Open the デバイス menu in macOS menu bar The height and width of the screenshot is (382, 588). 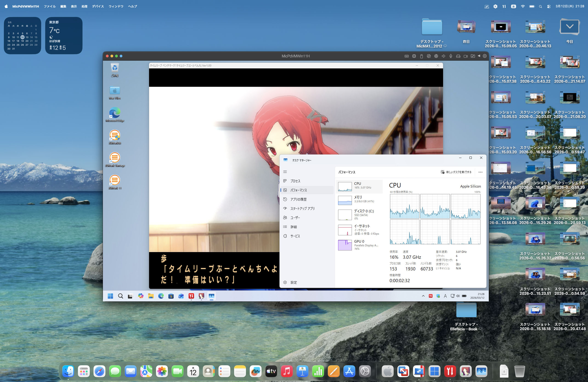tap(98, 6)
